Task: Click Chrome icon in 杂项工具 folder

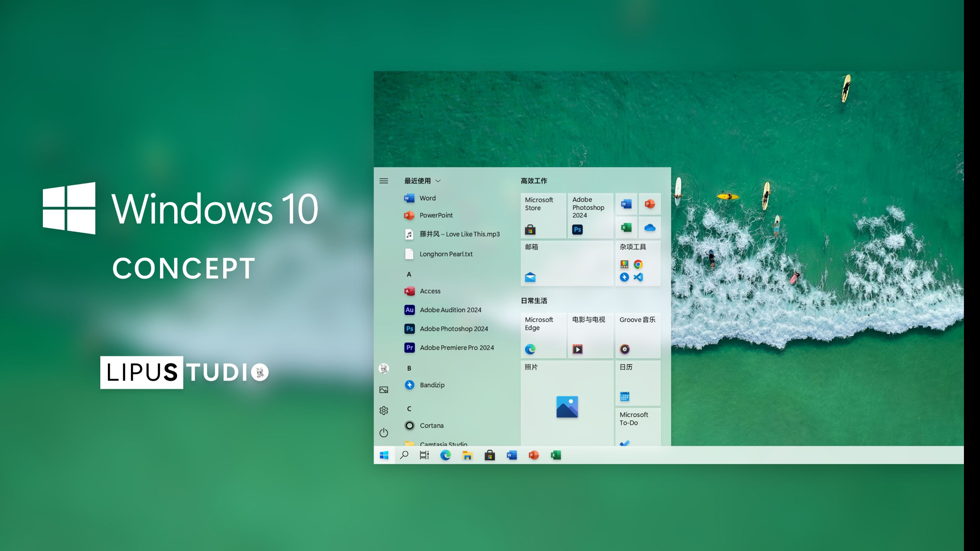Action: 638,264
